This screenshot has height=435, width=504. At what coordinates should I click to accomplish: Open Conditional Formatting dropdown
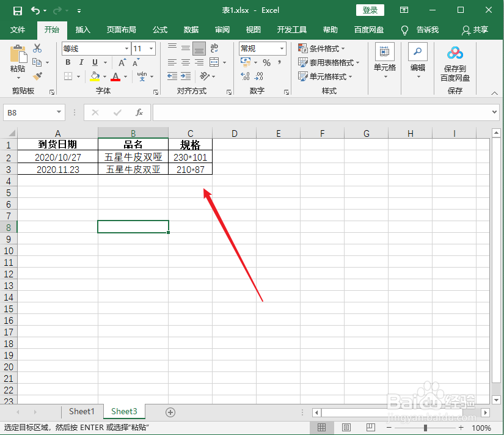point(321,48)
